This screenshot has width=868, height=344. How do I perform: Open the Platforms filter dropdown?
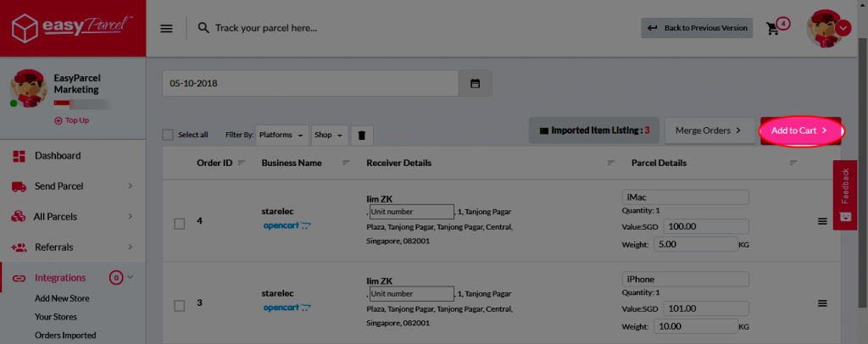click(281, 135)
